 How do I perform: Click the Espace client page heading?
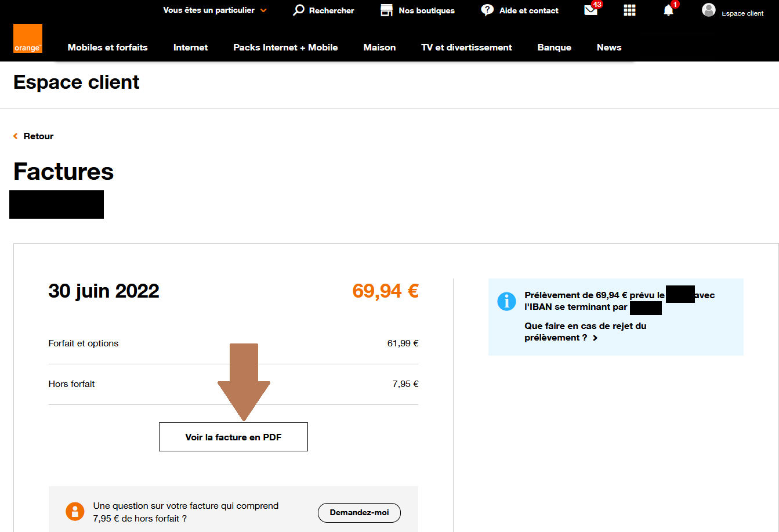(77, 82)
